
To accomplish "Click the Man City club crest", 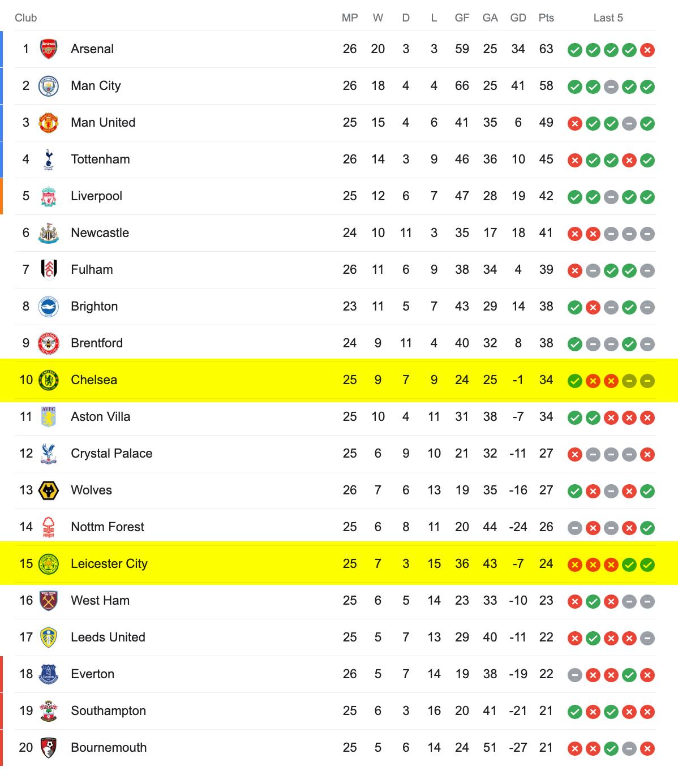I will [x=49, y=86].
